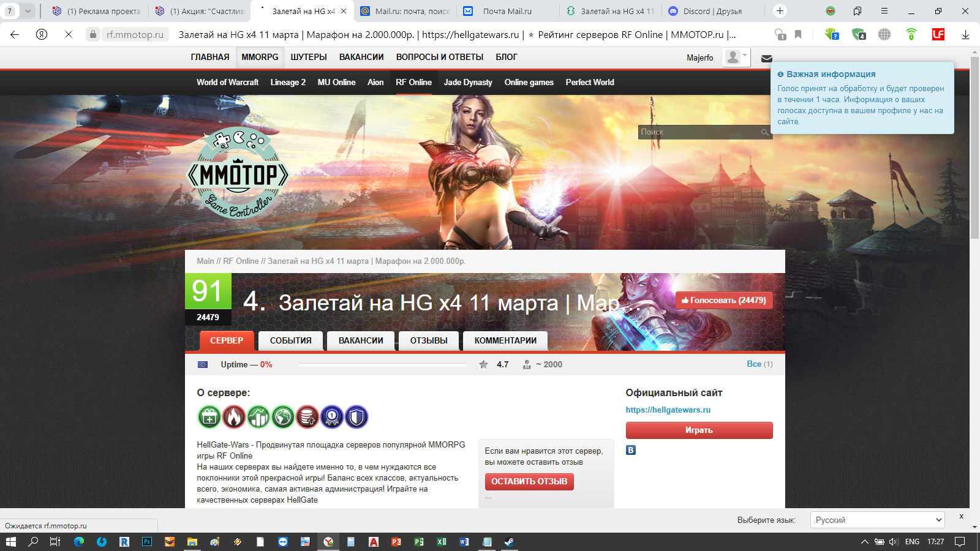
Task: Click the blue shield server badge
Action: 356,418
